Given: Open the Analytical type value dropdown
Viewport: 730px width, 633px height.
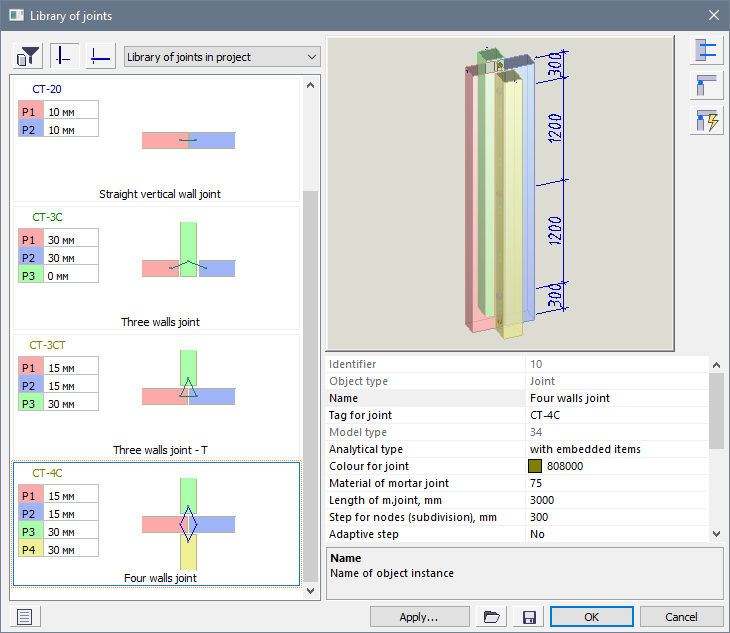Looking at the screenshot, I should click(615, 450).
